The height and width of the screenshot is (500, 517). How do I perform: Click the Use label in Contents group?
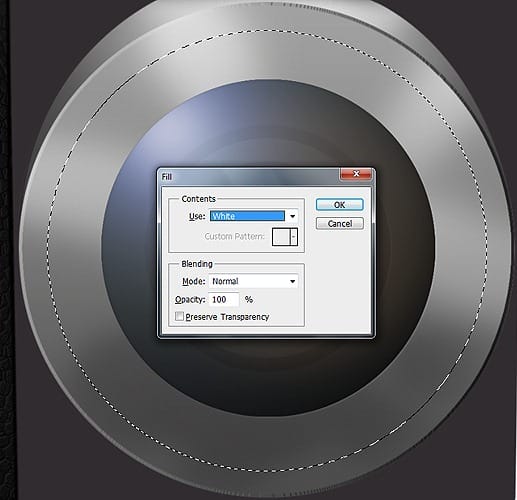pyautogui.click(x=197, y=216)
